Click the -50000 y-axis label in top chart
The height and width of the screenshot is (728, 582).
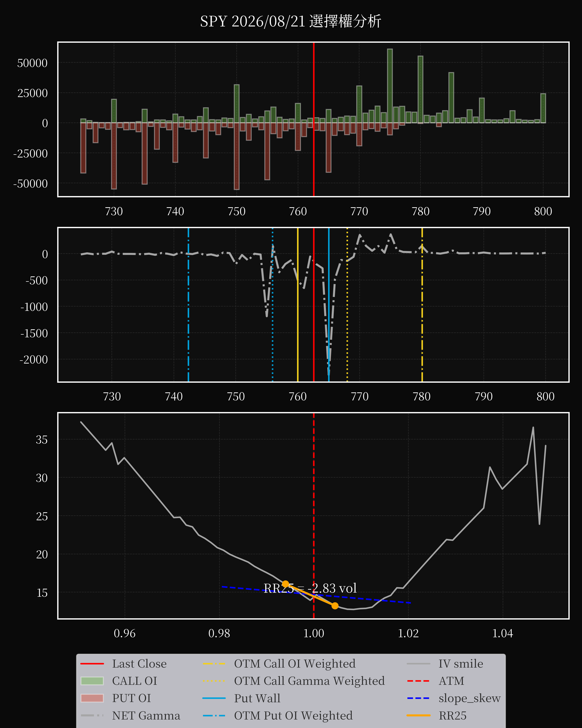click(x=30, y=184)
